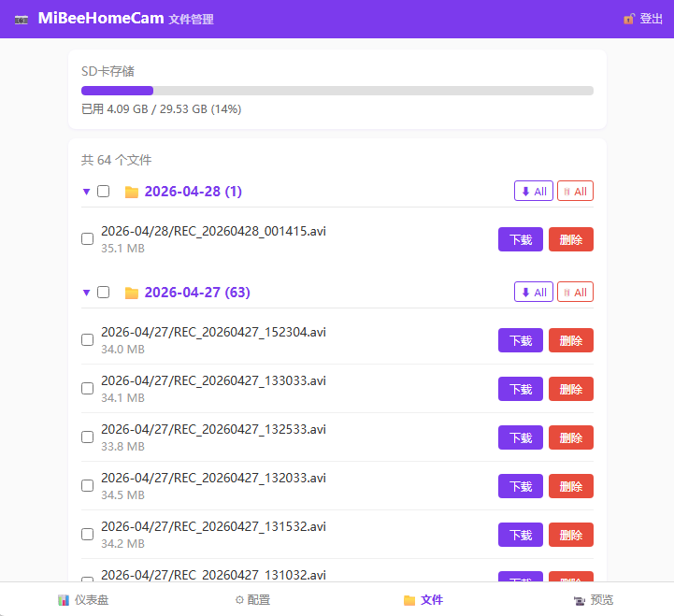The image size is (674, 616).
Task: Delete REC_20260427_132533.avi
Action: coord(571,437)
